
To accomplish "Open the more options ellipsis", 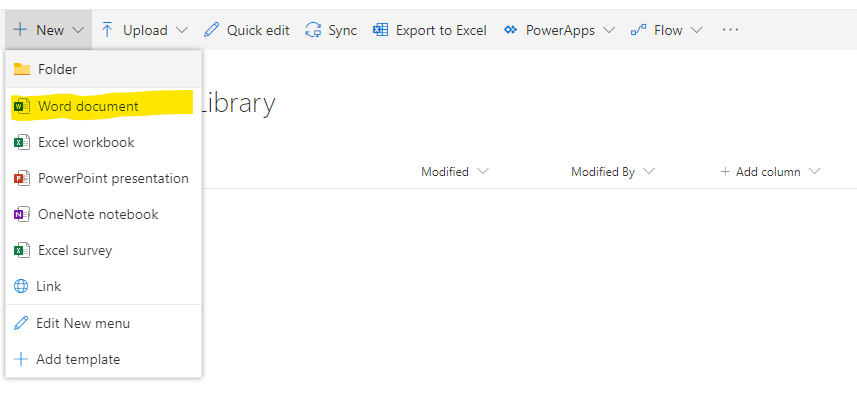I will pyautogui.click(x=730, y=30).
